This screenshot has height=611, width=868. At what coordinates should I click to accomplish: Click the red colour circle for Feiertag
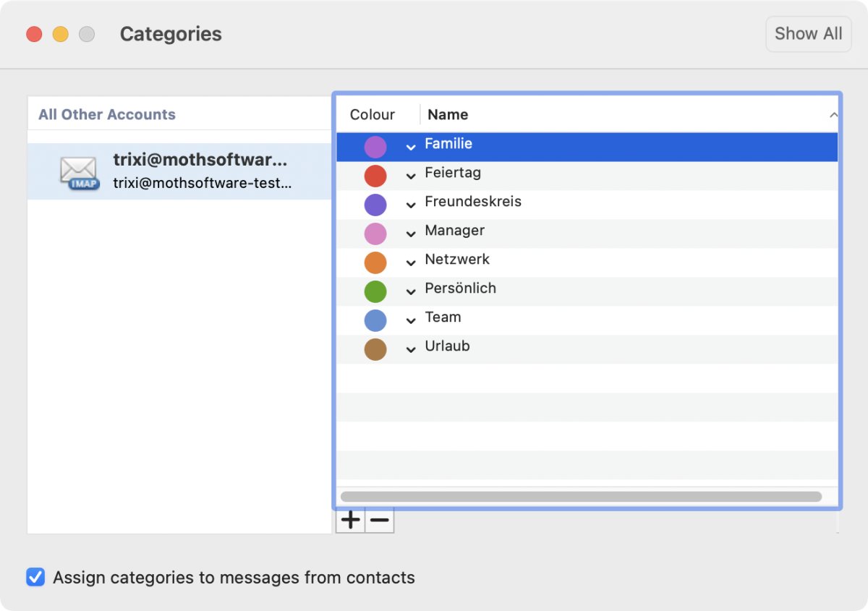pos(375,176)
